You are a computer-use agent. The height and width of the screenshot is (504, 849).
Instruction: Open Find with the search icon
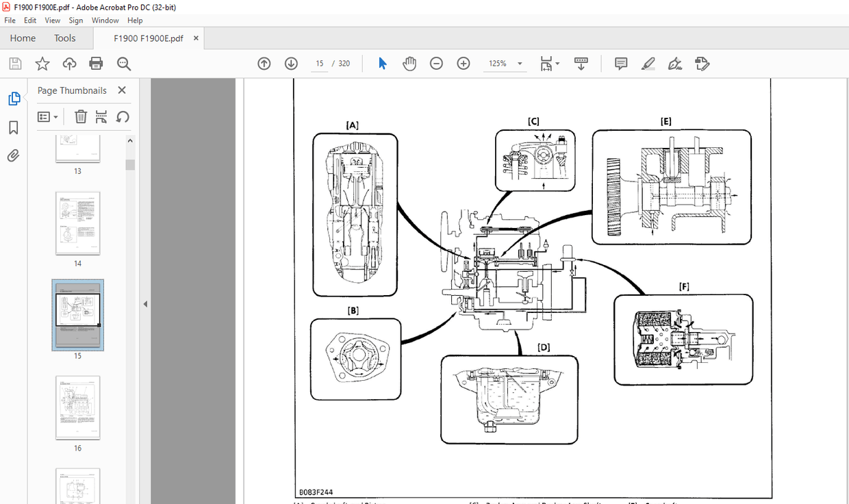(123, 63)
